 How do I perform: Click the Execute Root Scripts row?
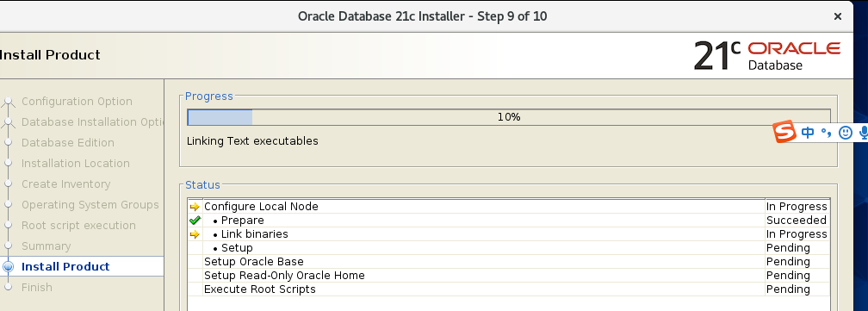pos(509,289)
